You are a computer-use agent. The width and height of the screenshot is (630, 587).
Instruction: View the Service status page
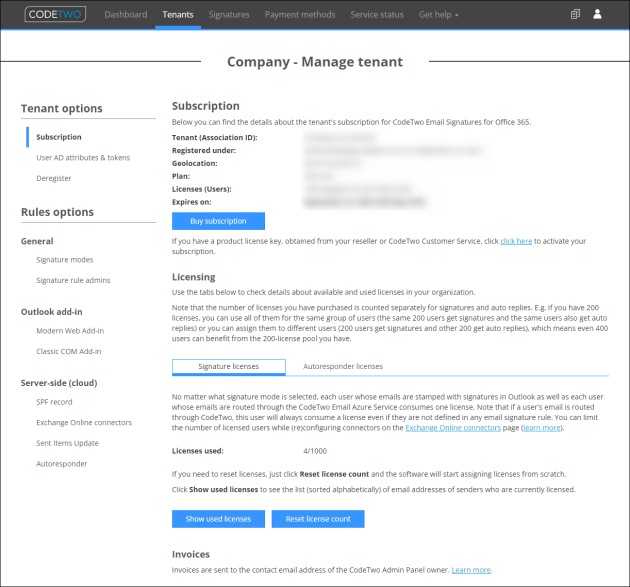click(x=377, y=15)
